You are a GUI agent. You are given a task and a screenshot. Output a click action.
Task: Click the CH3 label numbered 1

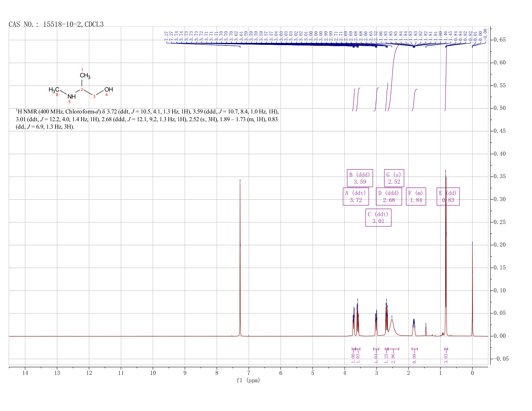(85, 76)
